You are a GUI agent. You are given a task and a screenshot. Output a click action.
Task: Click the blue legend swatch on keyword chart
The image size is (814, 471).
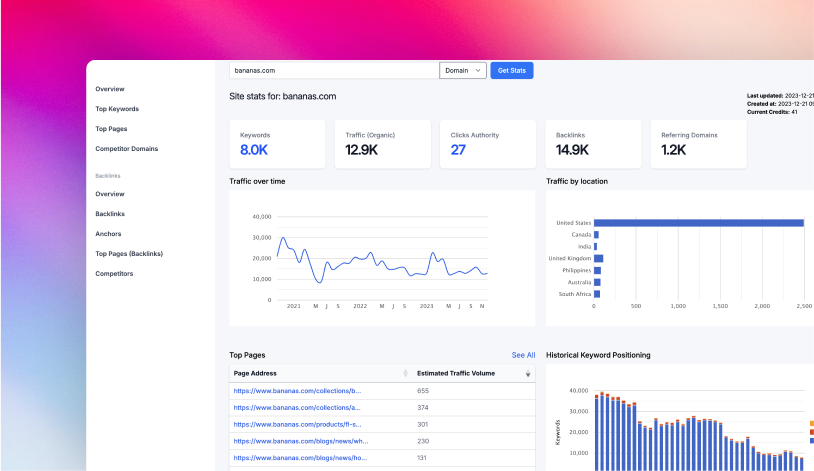(x=811, y=441)
